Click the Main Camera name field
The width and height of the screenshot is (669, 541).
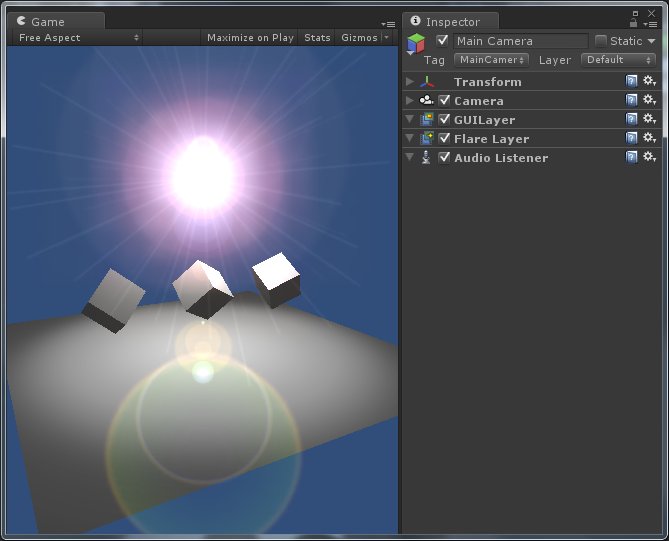pos(521,41)
